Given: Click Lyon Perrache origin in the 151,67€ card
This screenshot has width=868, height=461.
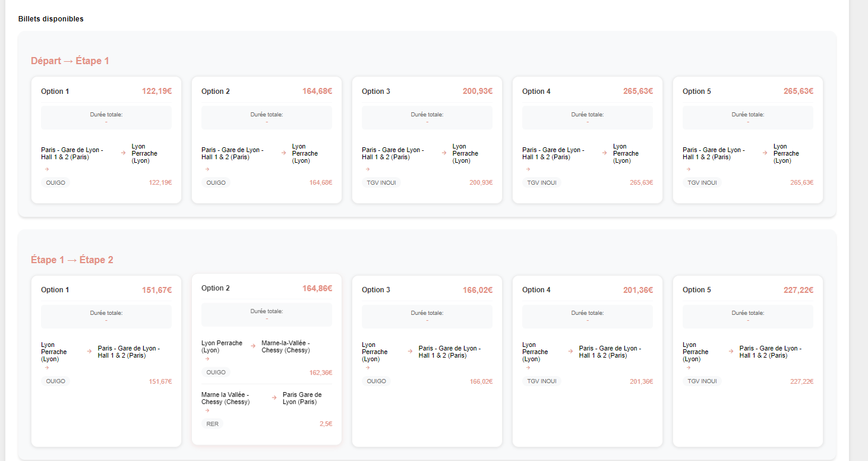Looking at the screenshot, I should (x=54, y=352).
